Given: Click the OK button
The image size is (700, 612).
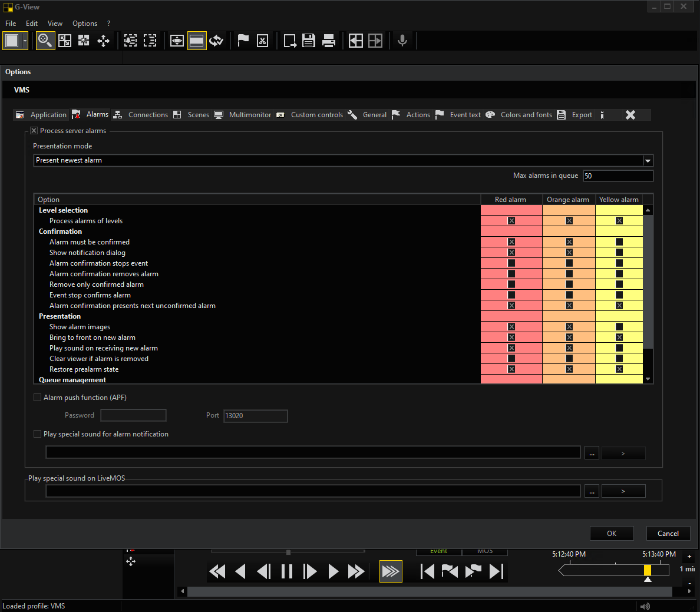Looking at the screenshot, I should 612,534.
